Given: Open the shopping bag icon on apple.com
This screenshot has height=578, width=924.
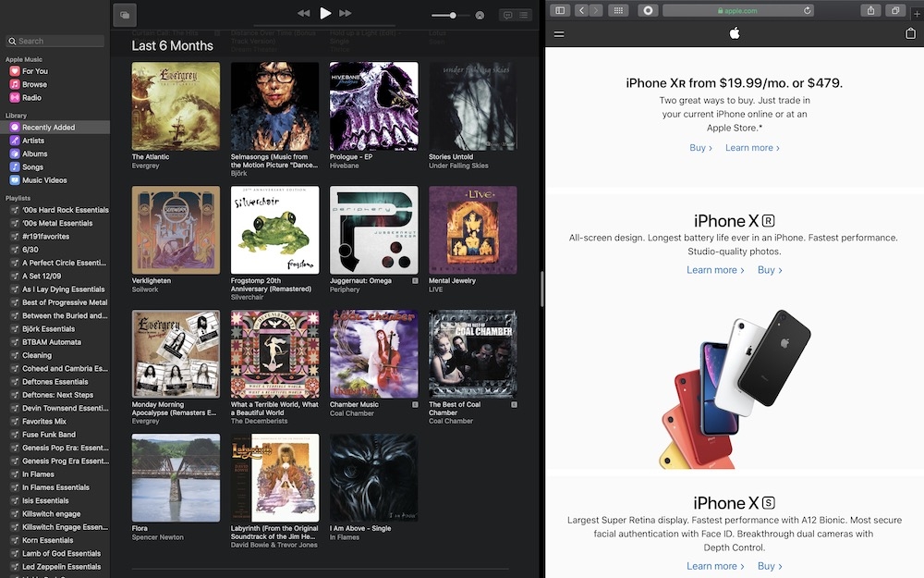Looking at the screenshot, I should pyautogui.click(x=910, y=33).
